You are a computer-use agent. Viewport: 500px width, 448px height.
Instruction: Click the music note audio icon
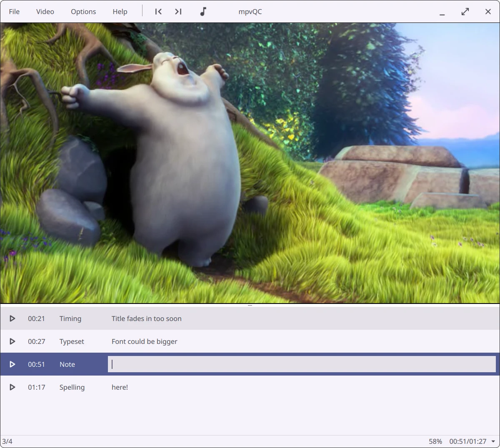click(x=203, y=12)
